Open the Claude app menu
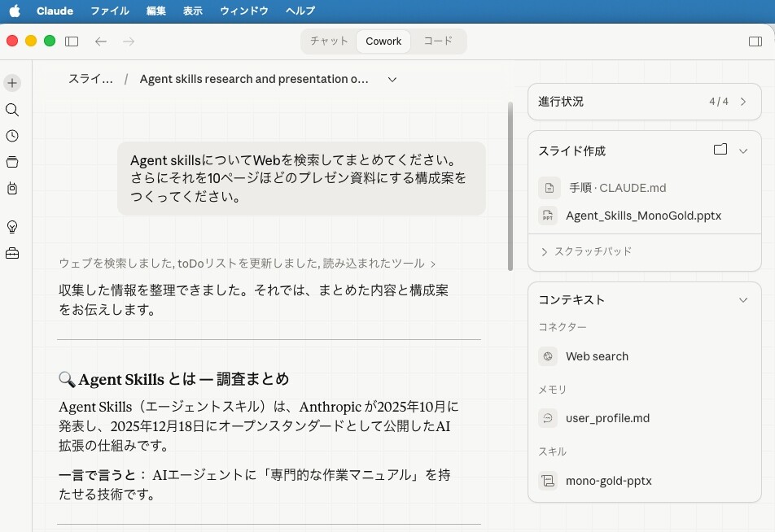The width and height of the screenshot is (775, 532). click(55, 11)
